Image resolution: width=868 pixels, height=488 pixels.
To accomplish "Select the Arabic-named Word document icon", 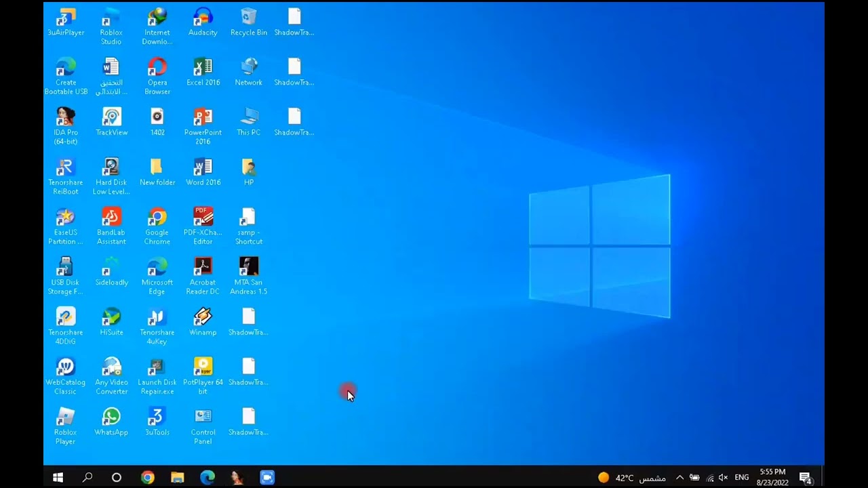I will click(x=111, y=77).
